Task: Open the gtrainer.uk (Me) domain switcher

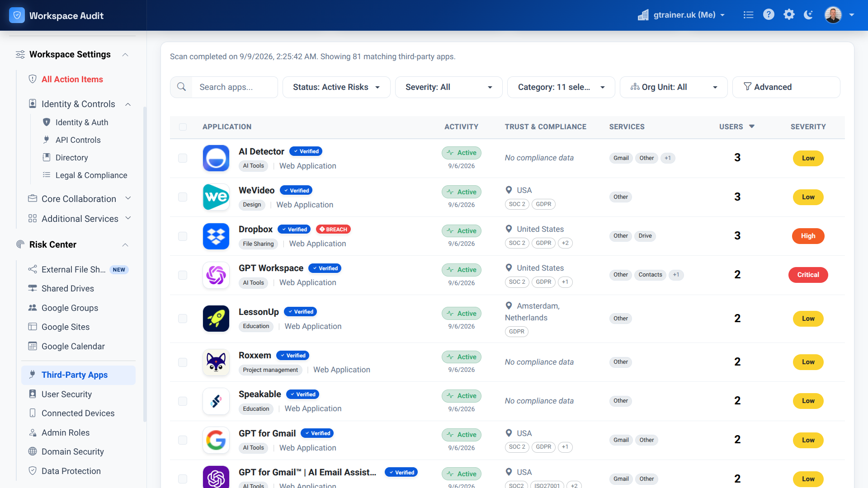Action: [x=681, y=15]
